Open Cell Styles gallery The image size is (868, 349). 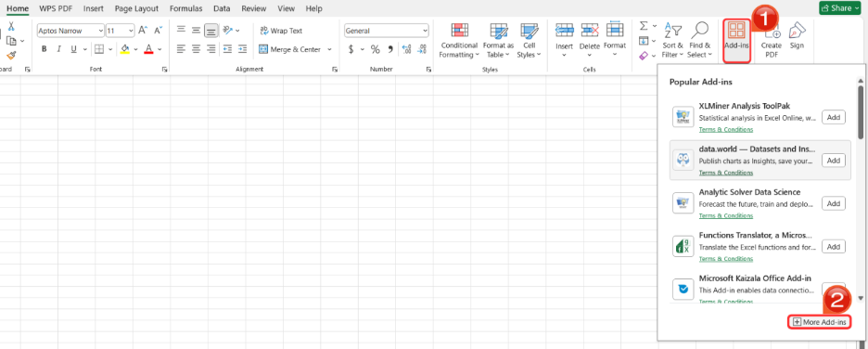click(x=530, y=41)
